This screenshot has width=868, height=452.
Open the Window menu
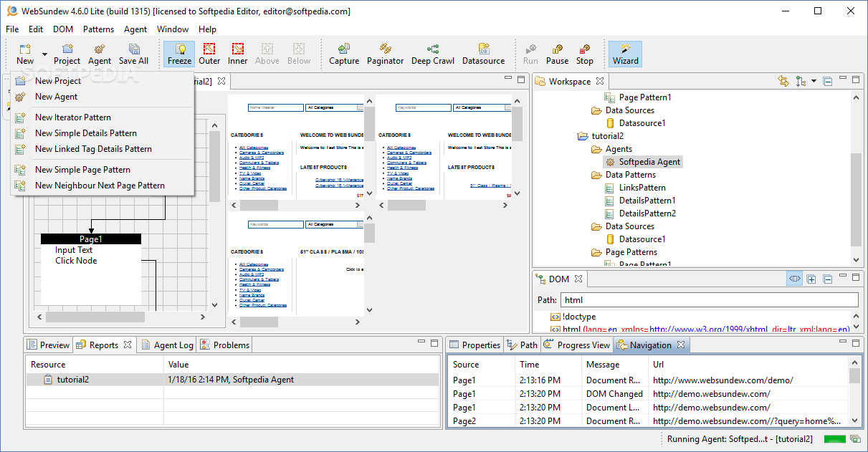click(x=173, y=29)
